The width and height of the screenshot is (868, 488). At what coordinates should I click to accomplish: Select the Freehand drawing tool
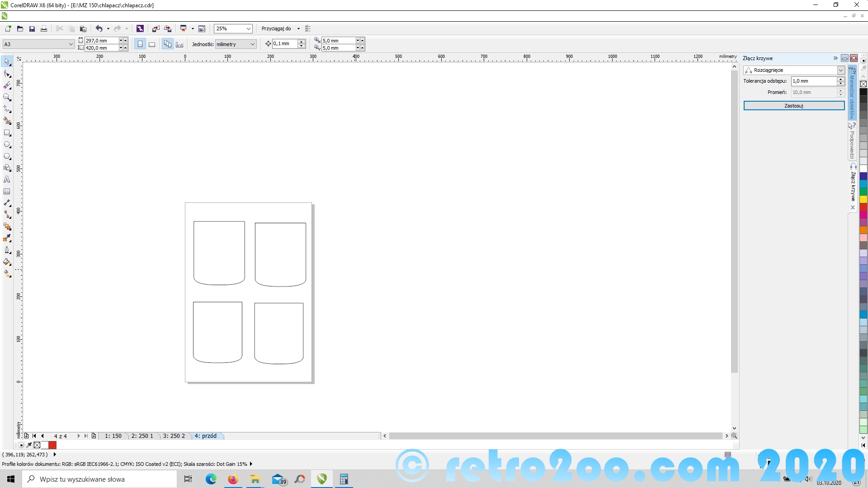(7, 109)
